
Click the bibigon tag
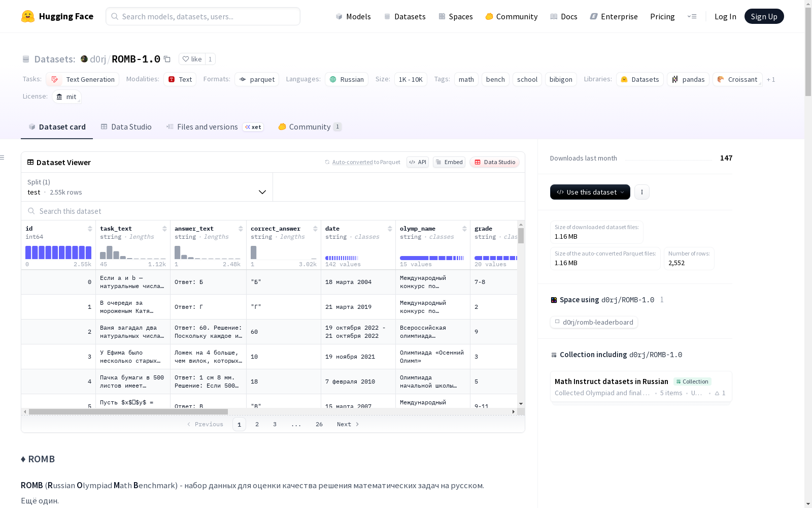click(x=561, y=79)
